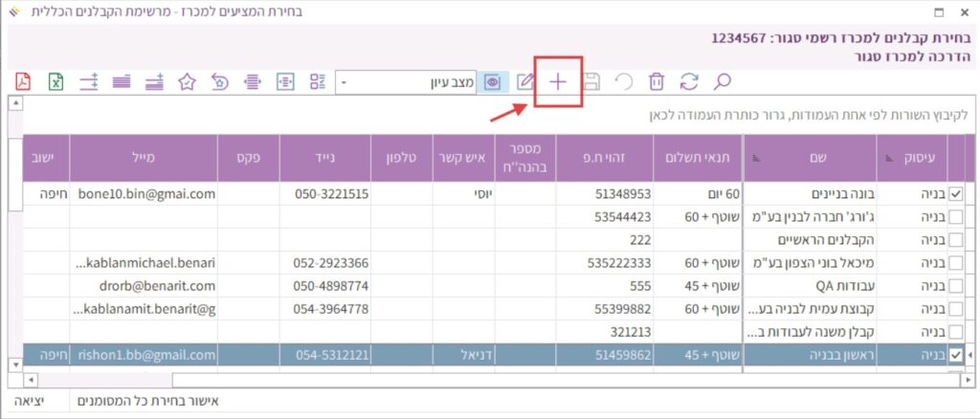Click the trash can delete icon

657,82
